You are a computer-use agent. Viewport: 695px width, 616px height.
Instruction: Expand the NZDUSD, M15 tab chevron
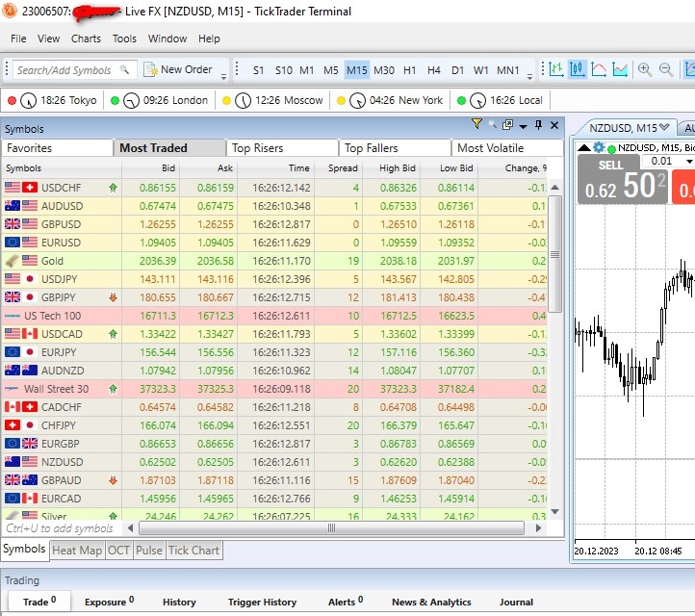pos(664,127)
